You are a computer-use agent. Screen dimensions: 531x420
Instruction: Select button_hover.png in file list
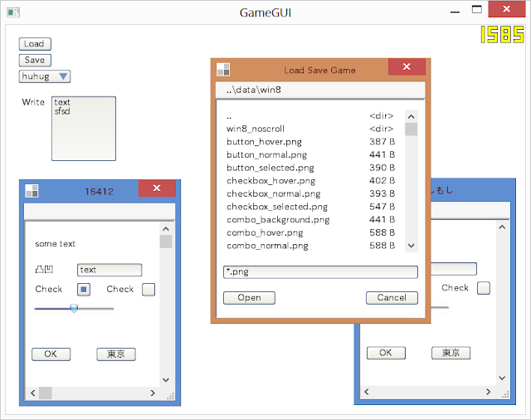coord(310,142)
